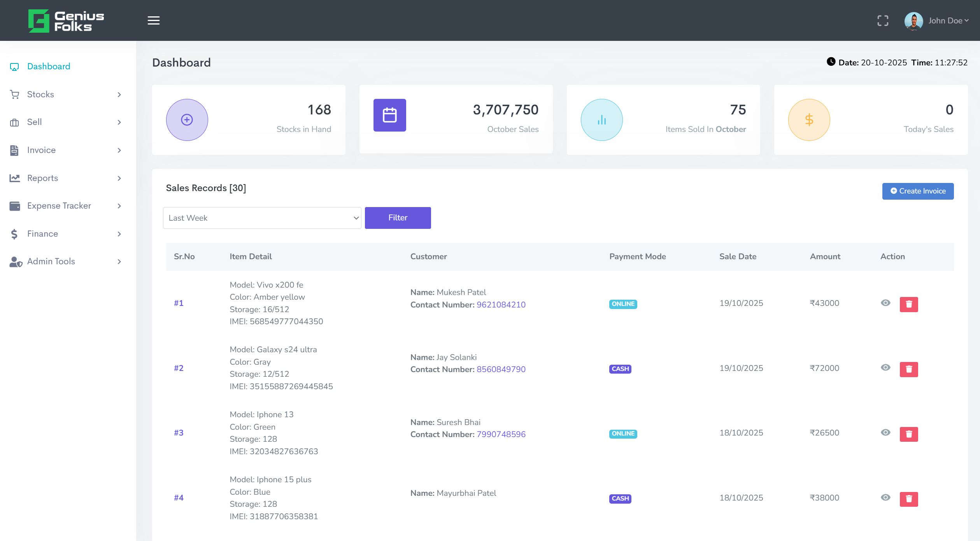
Task: Open the Dashboard sidebar icon
Action: [14, 66]
